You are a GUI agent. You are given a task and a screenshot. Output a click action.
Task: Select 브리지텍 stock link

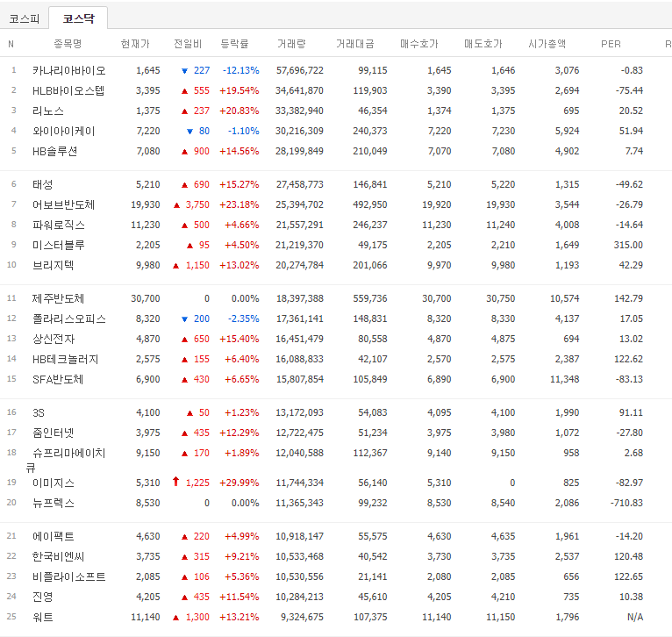(54, 265)
